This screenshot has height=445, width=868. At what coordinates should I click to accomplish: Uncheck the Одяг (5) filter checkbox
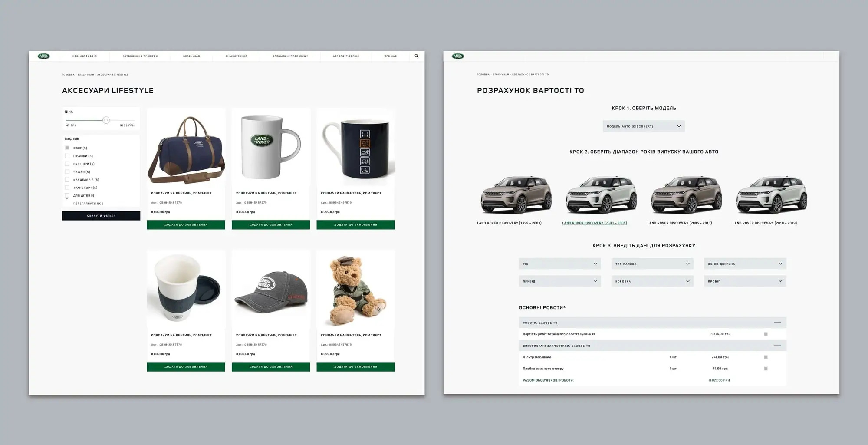pos(67,148)
